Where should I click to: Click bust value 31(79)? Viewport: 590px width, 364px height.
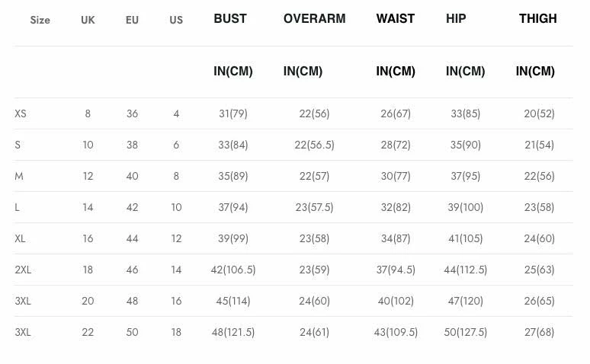tap(233, 114)
